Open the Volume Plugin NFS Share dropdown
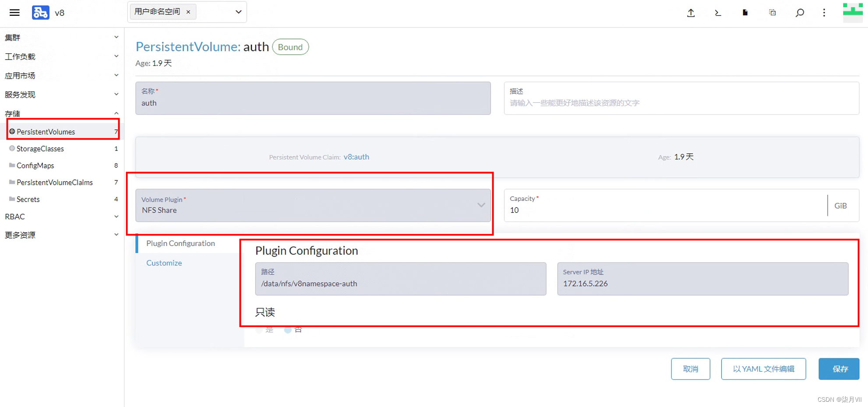This screenshot has height=407, width=868. coord(313,205)
